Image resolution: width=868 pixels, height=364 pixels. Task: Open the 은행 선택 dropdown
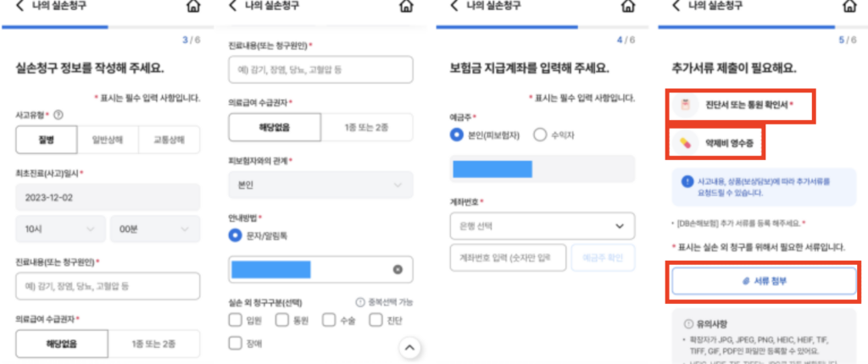pyautogui.click(x=542, y=226)
